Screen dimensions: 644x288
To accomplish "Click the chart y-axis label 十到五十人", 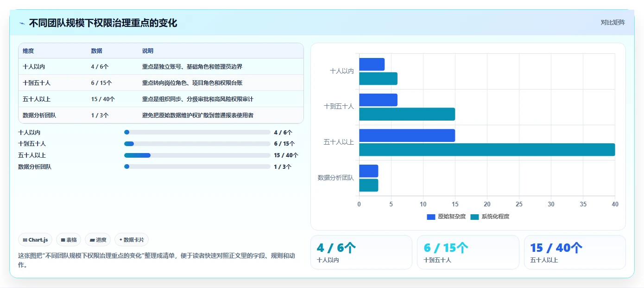I will pos(339,107).
